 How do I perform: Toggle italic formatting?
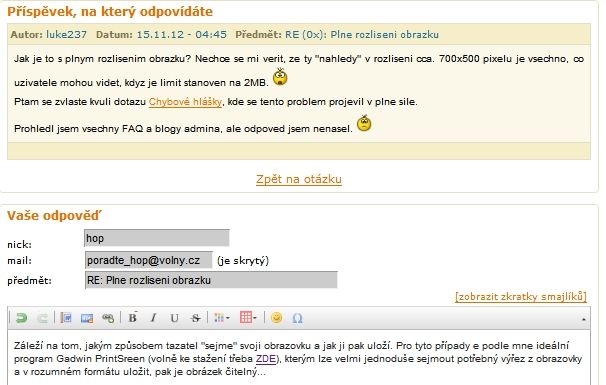(x=153, y=318)
